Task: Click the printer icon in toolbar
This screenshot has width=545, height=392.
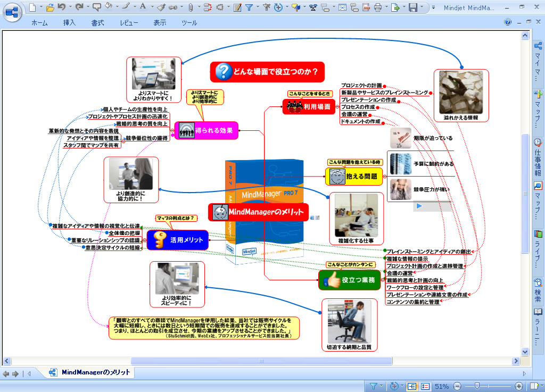Action: [x=378, y=7]
